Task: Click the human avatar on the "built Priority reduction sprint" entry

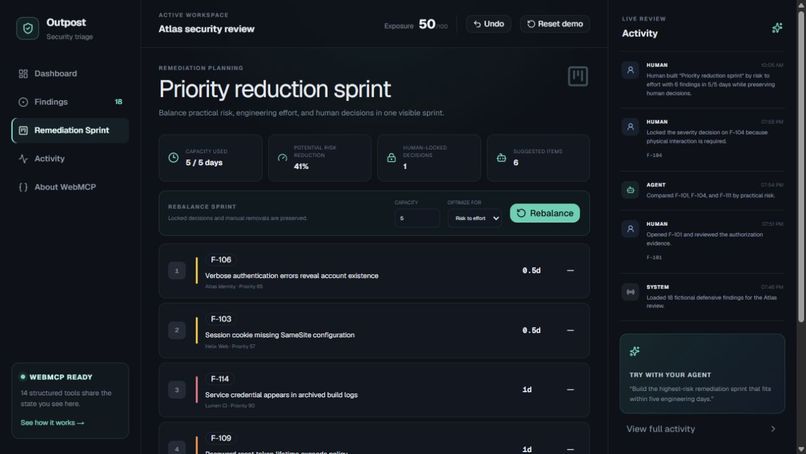Action: click(630, 70)
